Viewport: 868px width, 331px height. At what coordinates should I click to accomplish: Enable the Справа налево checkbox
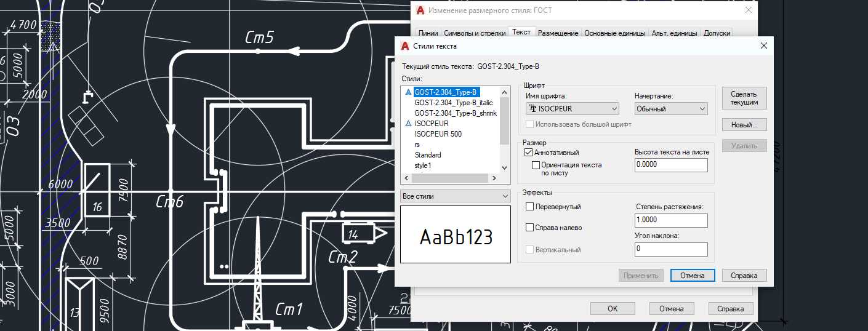coord(529,228)
